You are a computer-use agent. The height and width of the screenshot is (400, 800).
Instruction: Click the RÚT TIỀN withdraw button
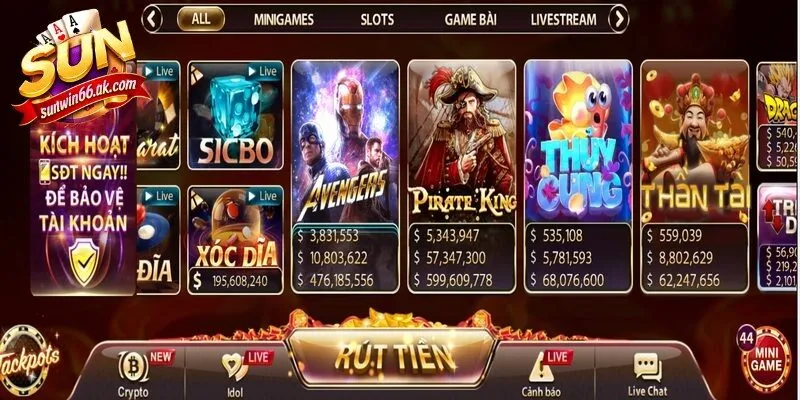(392, 357)
